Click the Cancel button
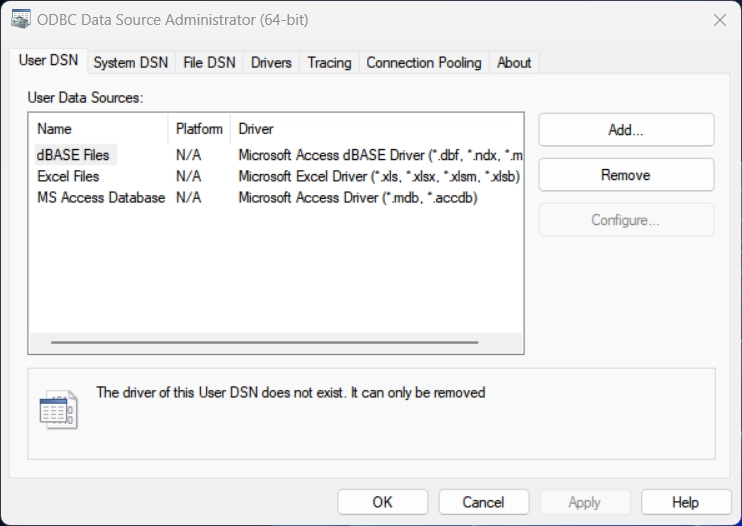This screenshot has width=742, height=526. (x=484, y=502)
